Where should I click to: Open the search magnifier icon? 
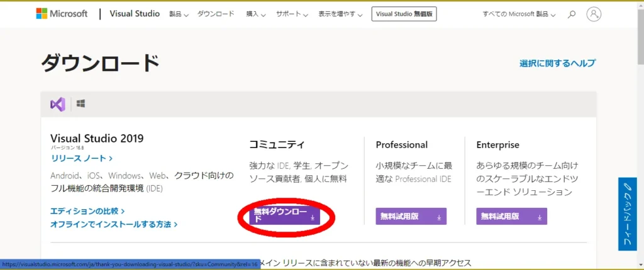pos(571,14)
